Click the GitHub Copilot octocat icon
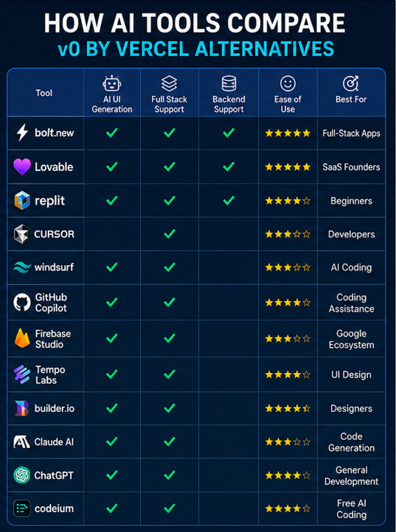Image resolution: width=396 pixels, height=532 pixels. pos(22,302)
